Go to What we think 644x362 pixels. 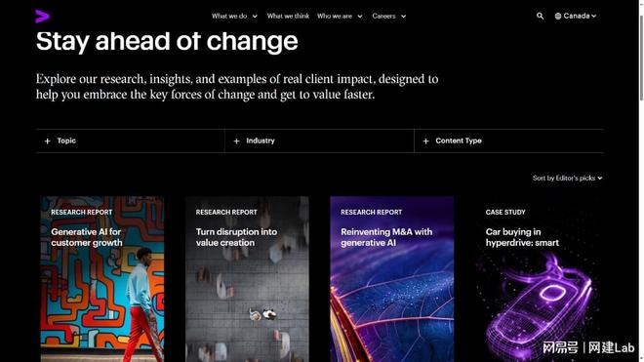click(x=288, y=16)
